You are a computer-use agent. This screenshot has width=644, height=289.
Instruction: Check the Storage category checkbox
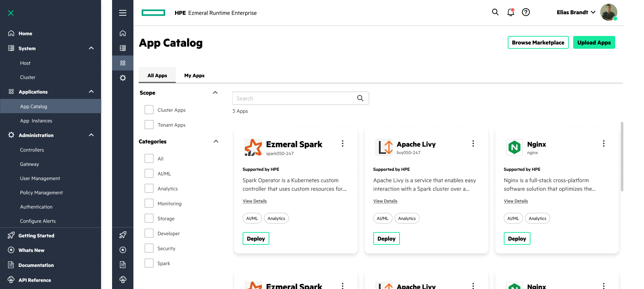(149, 218)
